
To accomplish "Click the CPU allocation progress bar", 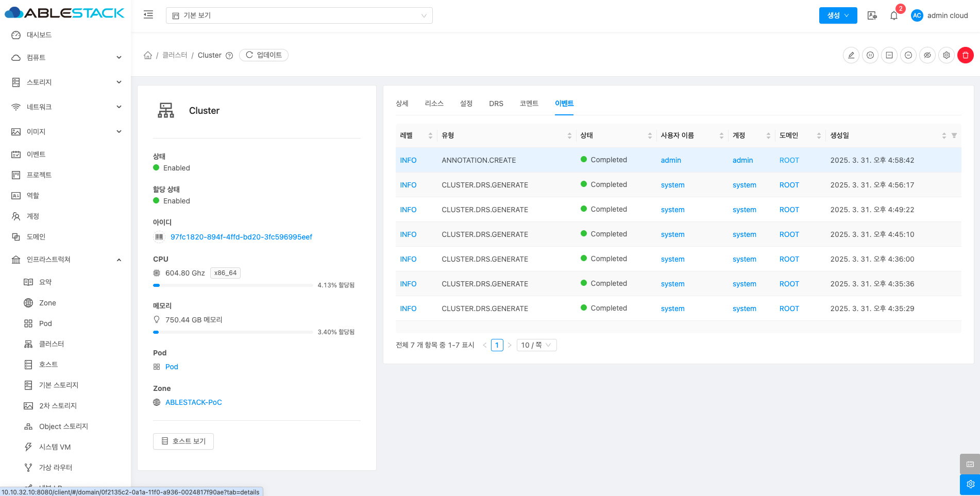I will (x=233, y=285).
